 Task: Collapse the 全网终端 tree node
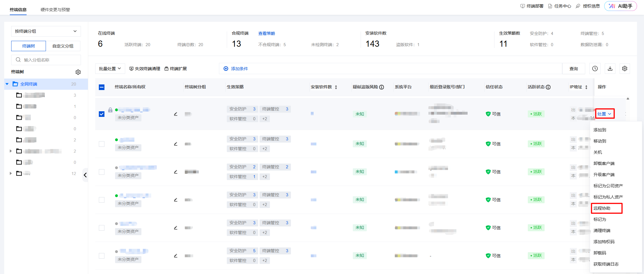[x=7, y=84]
